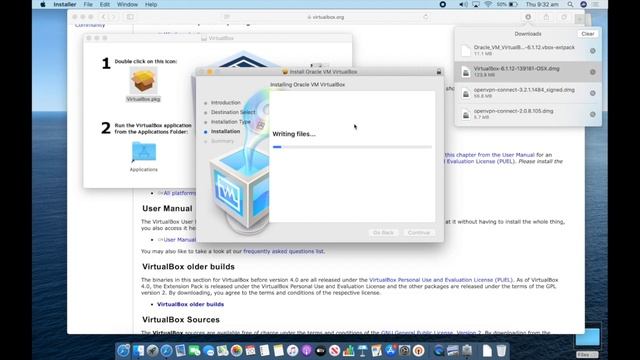Open the Trash in the Dock
The image size is (640, 360).
coord(501,351)
